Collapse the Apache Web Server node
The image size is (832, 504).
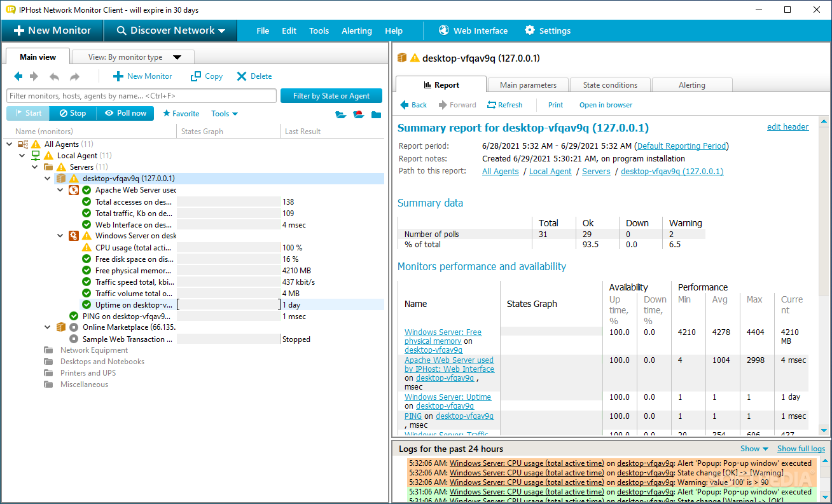[61, 190]
